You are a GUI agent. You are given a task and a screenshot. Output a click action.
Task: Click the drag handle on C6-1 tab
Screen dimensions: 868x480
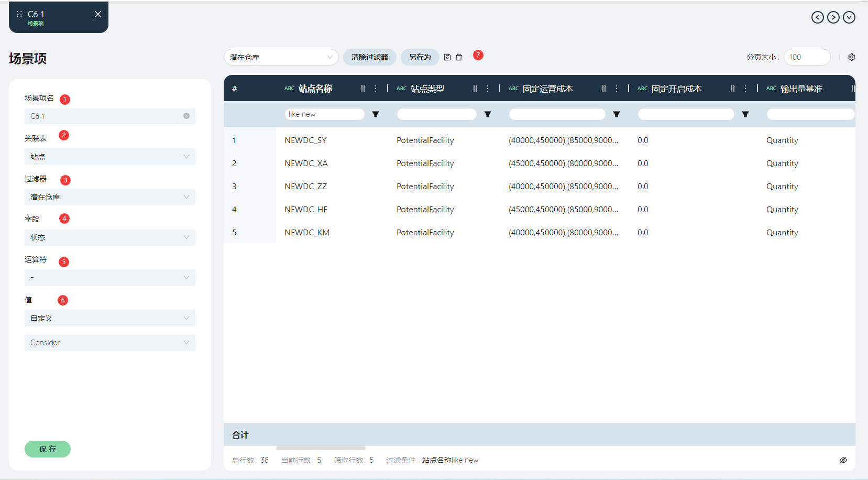coord(19,14)
